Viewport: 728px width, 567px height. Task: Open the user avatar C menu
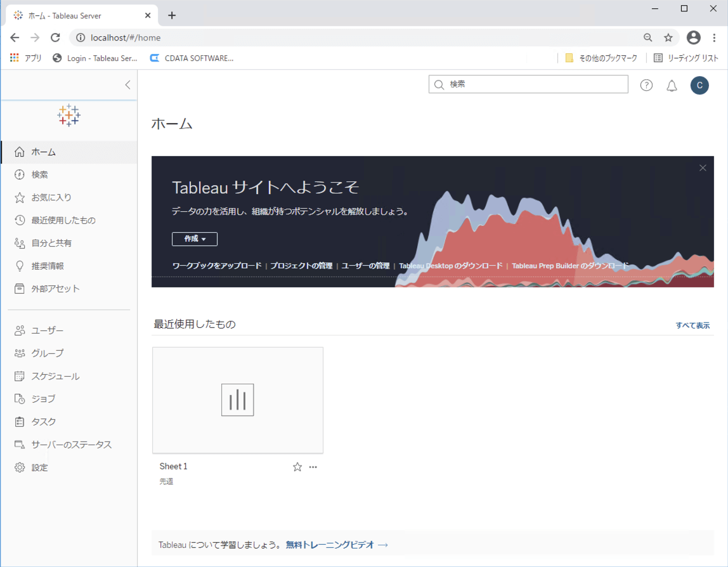tap(699, 85)
